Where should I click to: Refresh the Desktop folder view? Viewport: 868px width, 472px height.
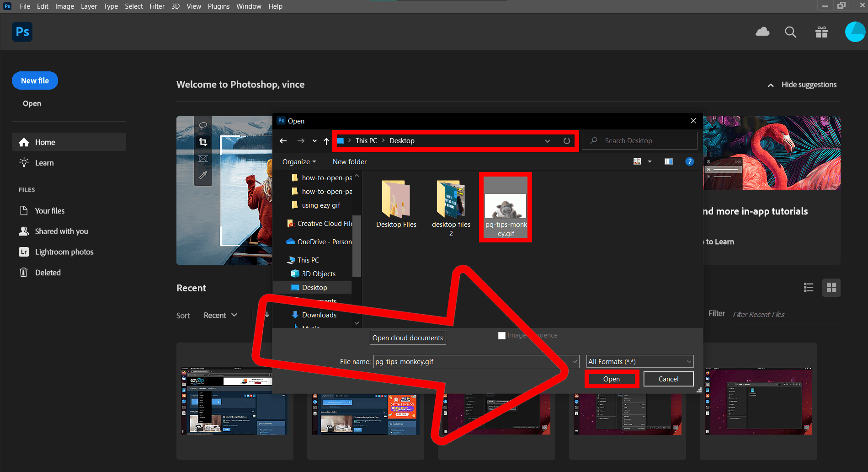tap(566, 141)
